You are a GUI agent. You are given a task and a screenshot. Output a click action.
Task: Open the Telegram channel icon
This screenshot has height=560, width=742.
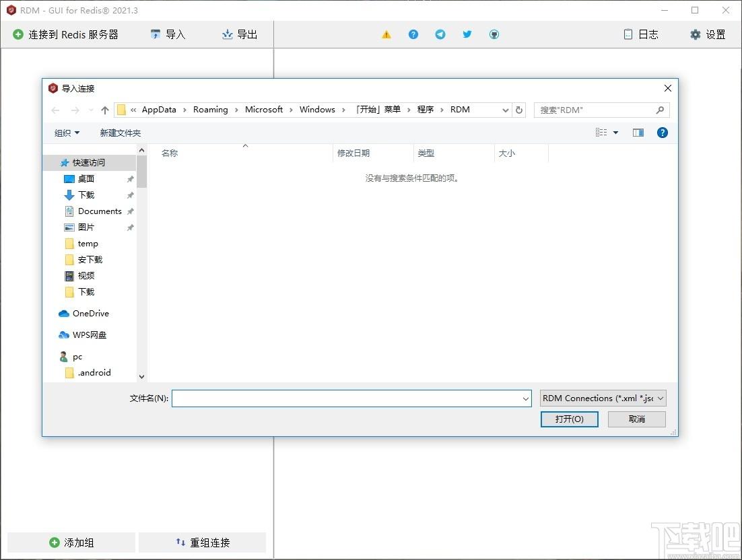point(440,34)
